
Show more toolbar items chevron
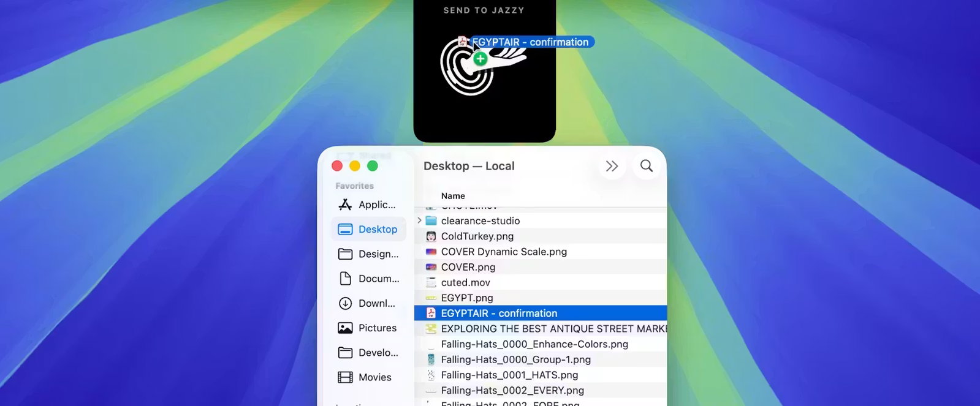(612, 166)
